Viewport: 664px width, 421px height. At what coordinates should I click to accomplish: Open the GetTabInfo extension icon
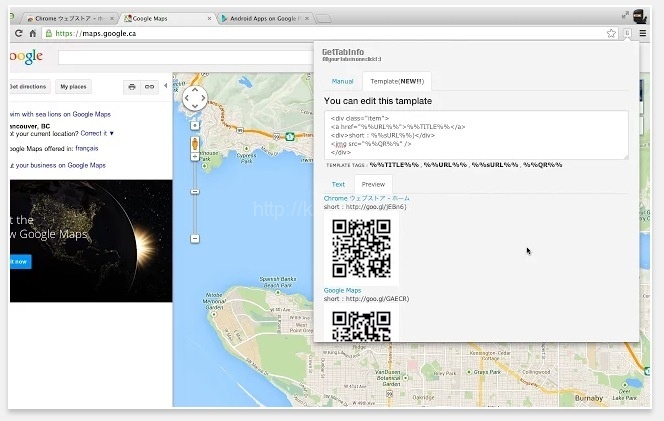point(627,33)
